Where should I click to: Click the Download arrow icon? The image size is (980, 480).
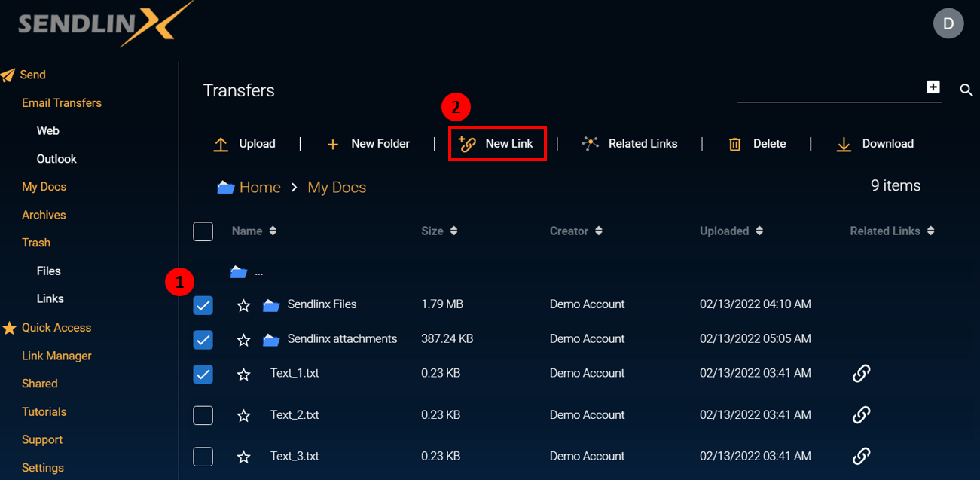844,145
